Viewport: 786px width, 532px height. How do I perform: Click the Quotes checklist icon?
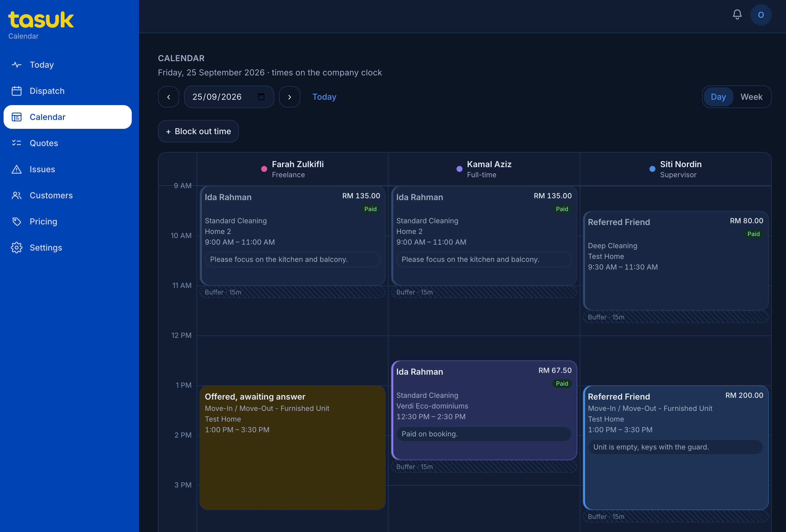point(17,143)
